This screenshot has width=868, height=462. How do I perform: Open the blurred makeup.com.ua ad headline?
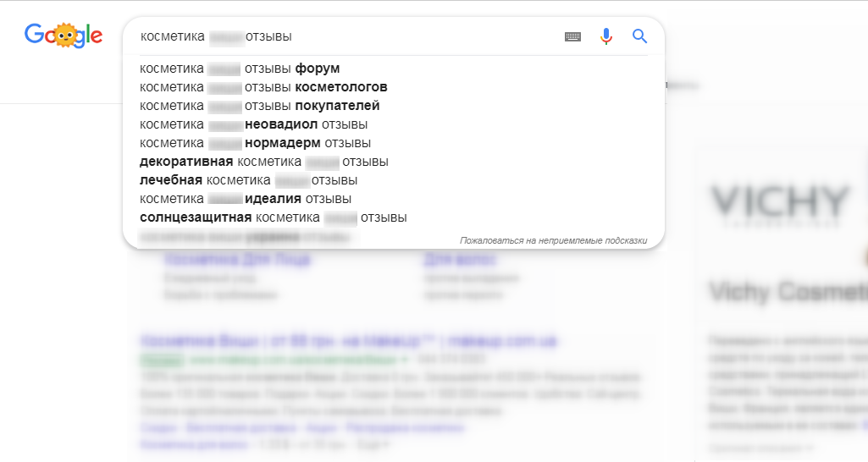(x=348, y=340)
